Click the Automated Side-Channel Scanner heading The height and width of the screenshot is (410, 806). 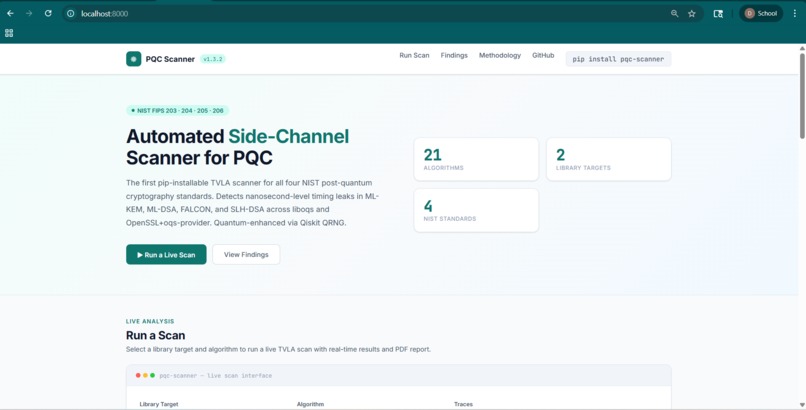pyautogui.click(x=237, y=147)
